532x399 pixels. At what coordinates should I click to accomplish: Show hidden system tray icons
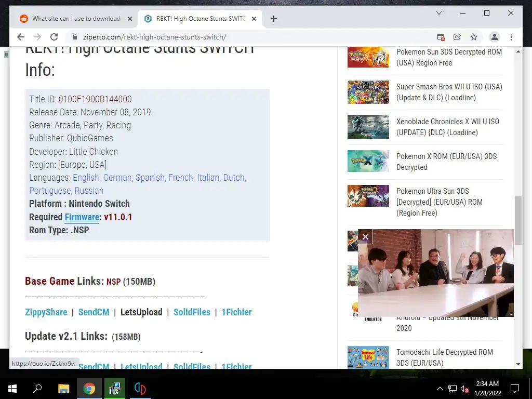click(440, 389)
